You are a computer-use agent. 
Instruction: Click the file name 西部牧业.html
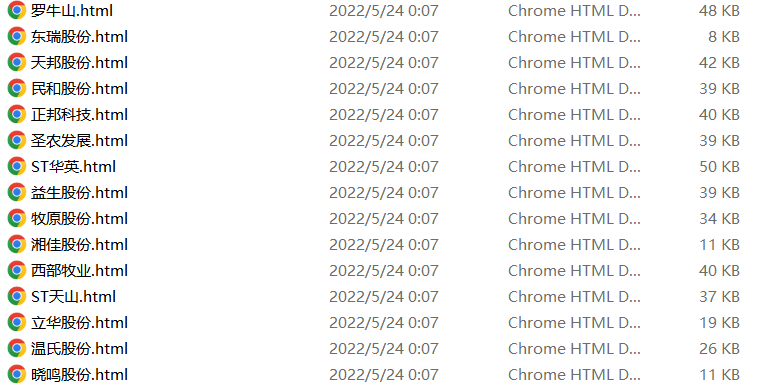tap(79, 270)
